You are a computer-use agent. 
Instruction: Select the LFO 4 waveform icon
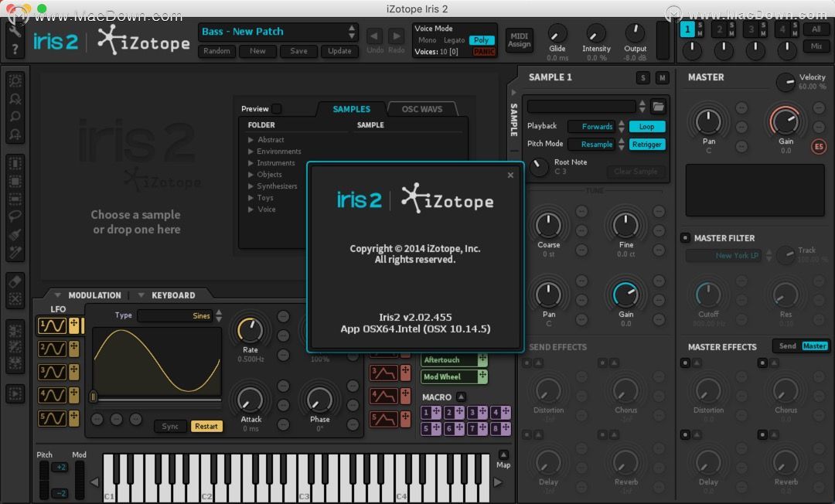52,395
